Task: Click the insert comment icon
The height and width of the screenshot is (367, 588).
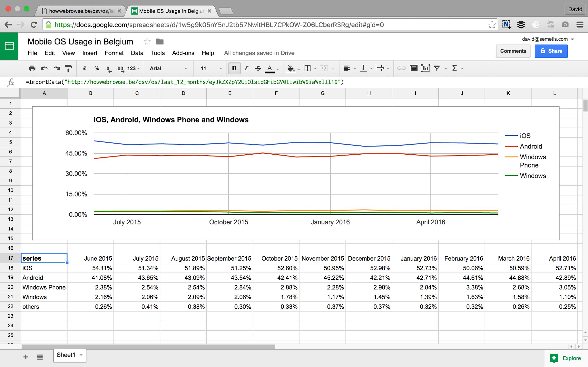Action: click(x=413, y=68)
